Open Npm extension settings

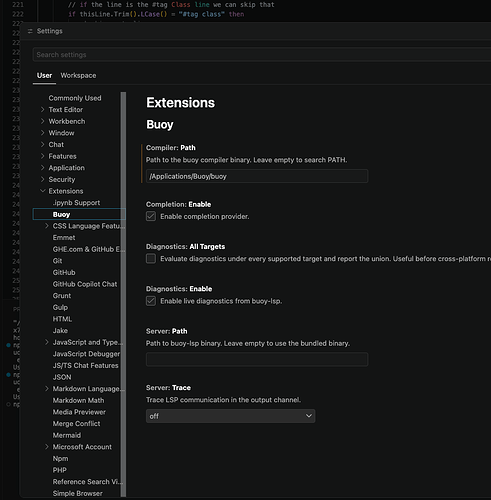point(60,459)
